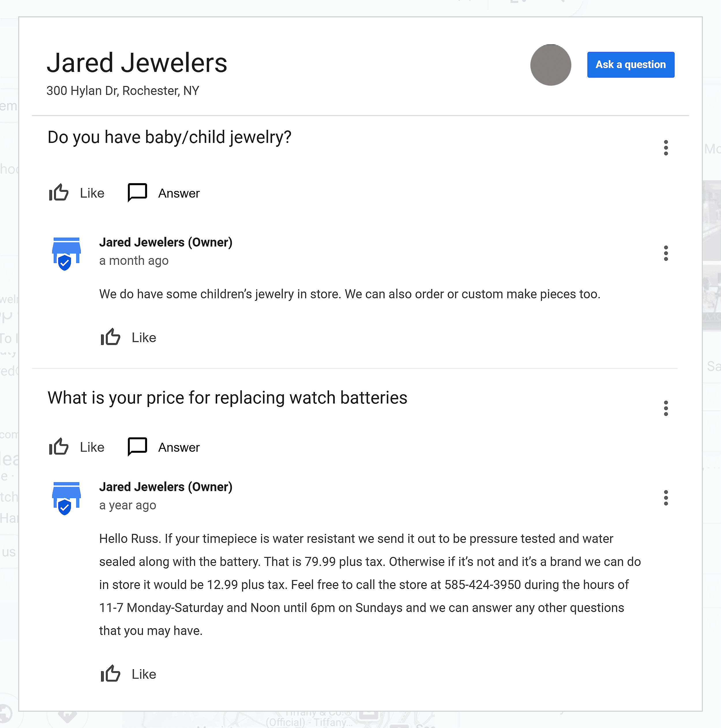Click the Ask a question button
This screenshot has height=728, width=721.
(630, 64)
